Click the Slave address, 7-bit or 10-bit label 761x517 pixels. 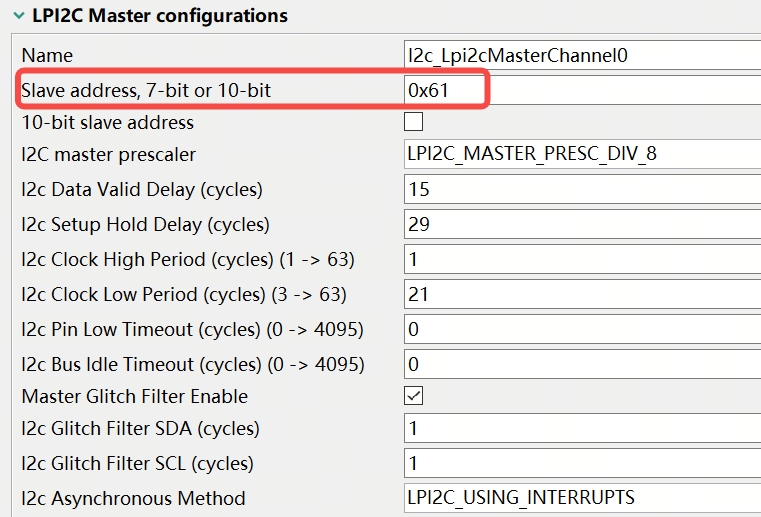(x=146, y=91)
